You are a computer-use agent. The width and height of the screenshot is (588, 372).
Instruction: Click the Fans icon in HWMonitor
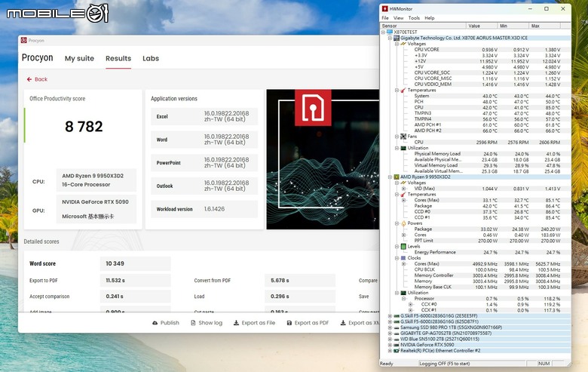click(x=403, y=137)
